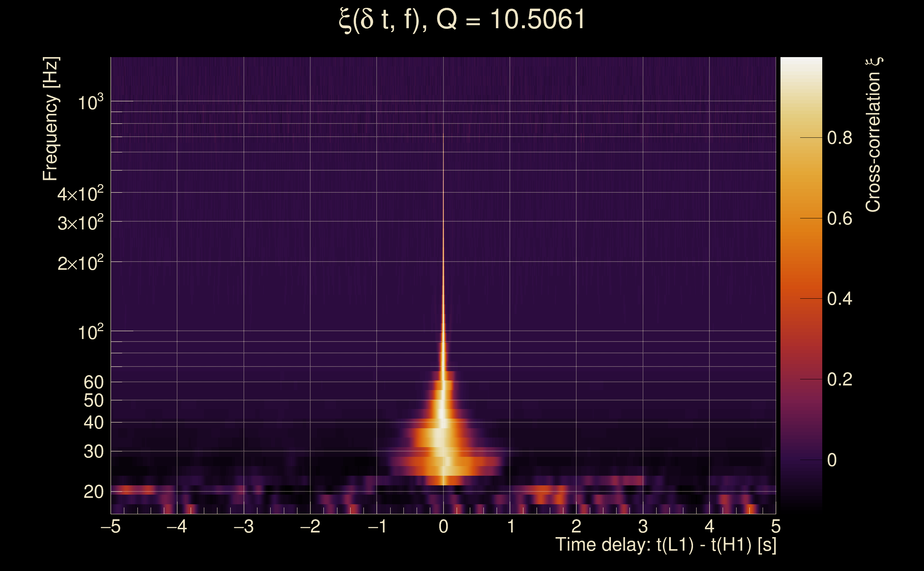Click the 0.4 colorbar tick label
Screen dimensions: 924x571
pyautogui.click(x=839, y=299)
